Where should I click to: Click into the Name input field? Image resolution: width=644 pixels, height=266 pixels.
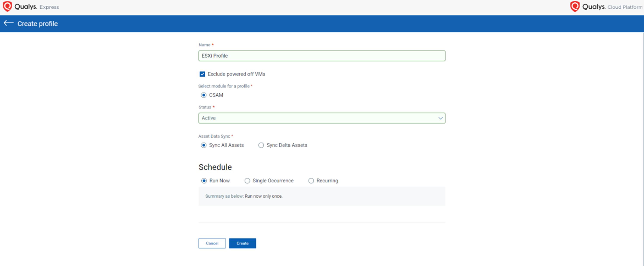pyautogui.click(x=322, y=56)
